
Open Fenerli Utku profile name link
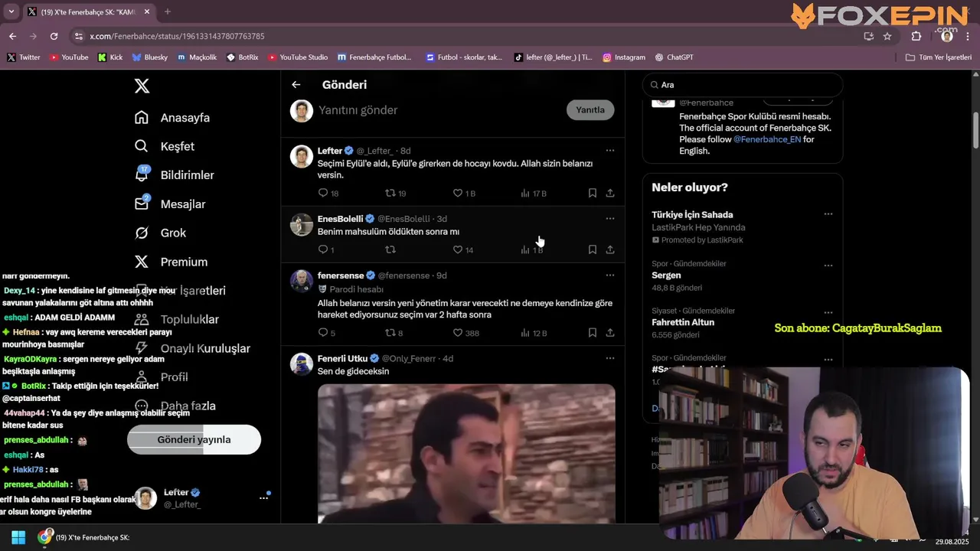(x=343, y=358)
